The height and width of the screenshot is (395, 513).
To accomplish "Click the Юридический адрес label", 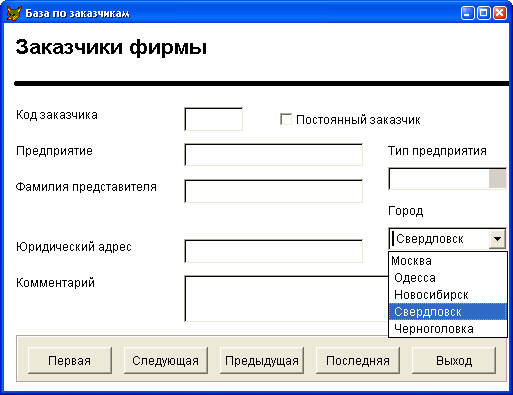I will point(74,247).
